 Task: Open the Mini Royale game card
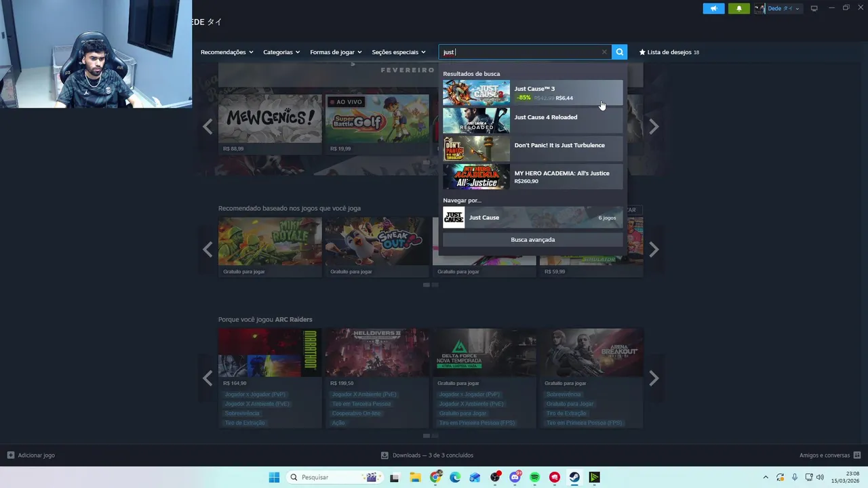[x=270, y=247]
